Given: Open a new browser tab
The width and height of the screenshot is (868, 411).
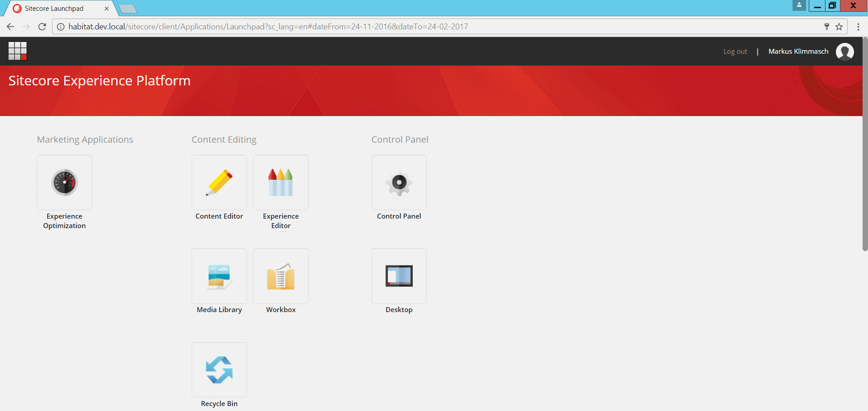Looking at the screenshot, I should pyautogui.click(x=128, y=9).
